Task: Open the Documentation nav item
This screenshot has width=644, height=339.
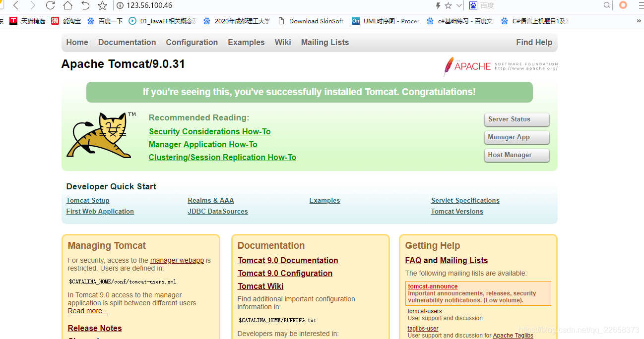Action: (x=127, y=42)
